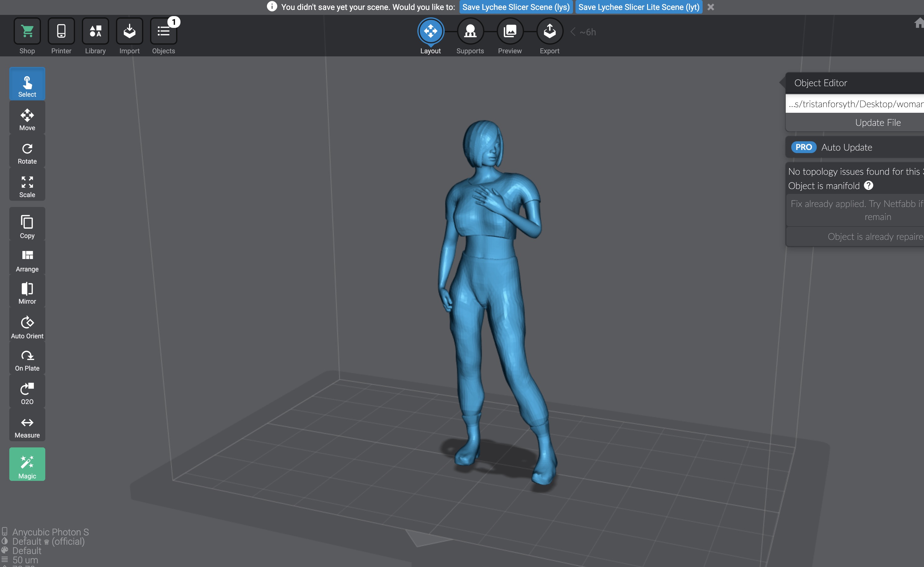This screenshot has height=567, width=924.
Task: Activate the Select tool
Action: (27, 84)
